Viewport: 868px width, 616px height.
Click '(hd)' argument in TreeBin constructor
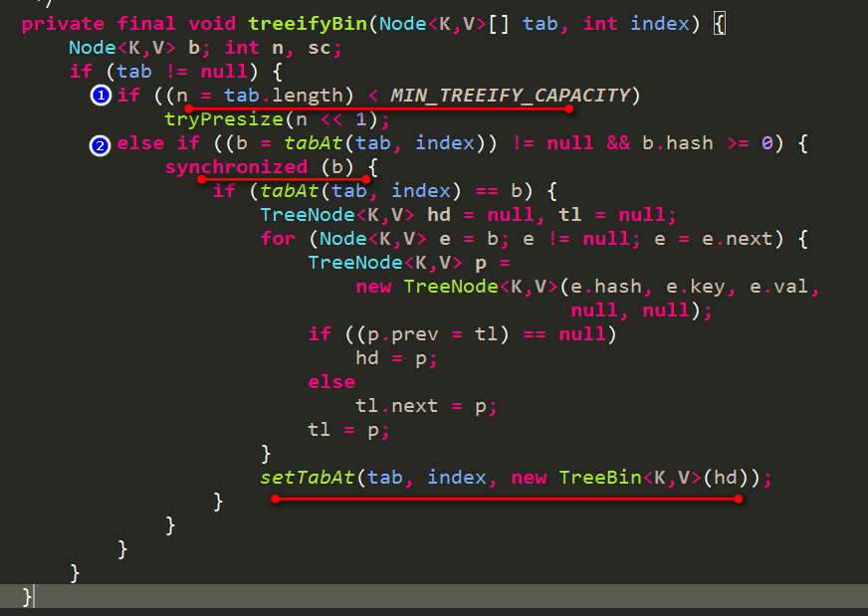tap(726, 477)
